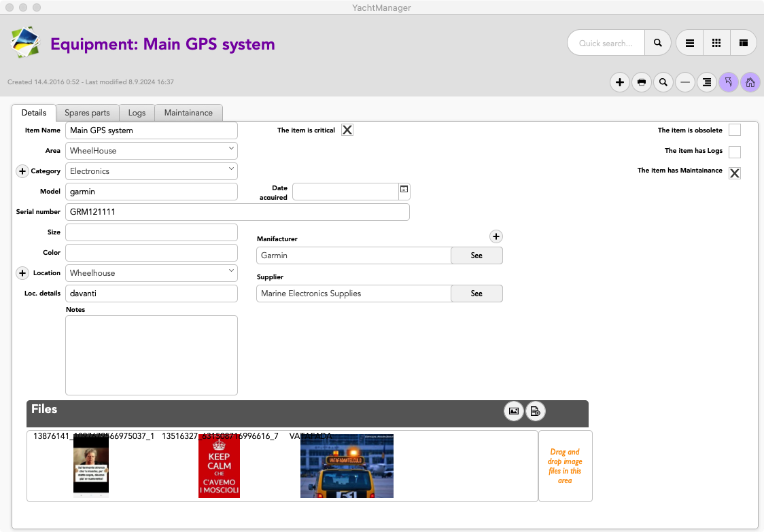
Task: Enable "The item has Logs" checkbox
Action: tap(735, 152)
